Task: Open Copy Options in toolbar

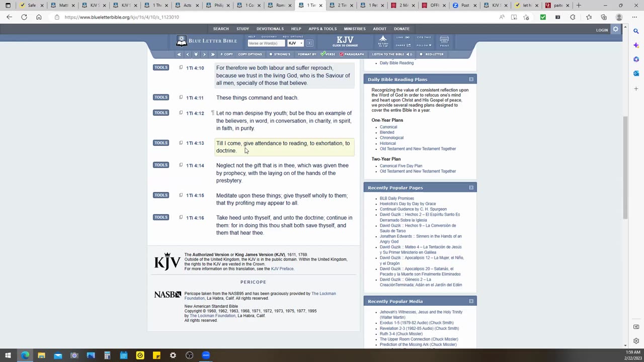Action: (250, 54)
